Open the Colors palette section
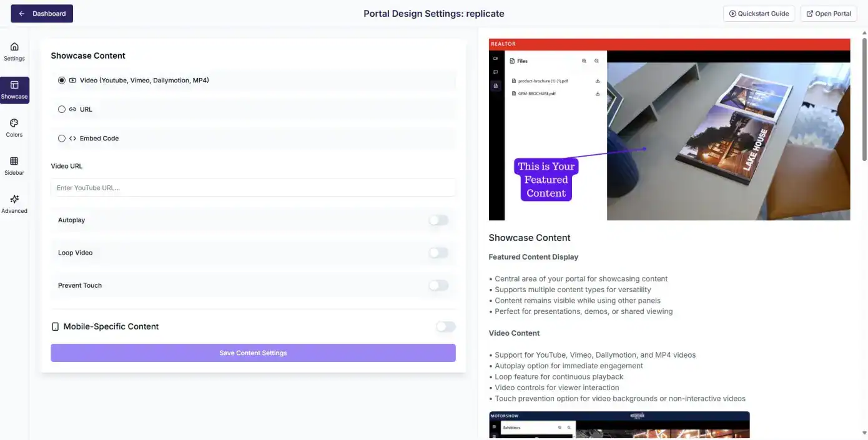The image size is (868, 440). point(14,127)
